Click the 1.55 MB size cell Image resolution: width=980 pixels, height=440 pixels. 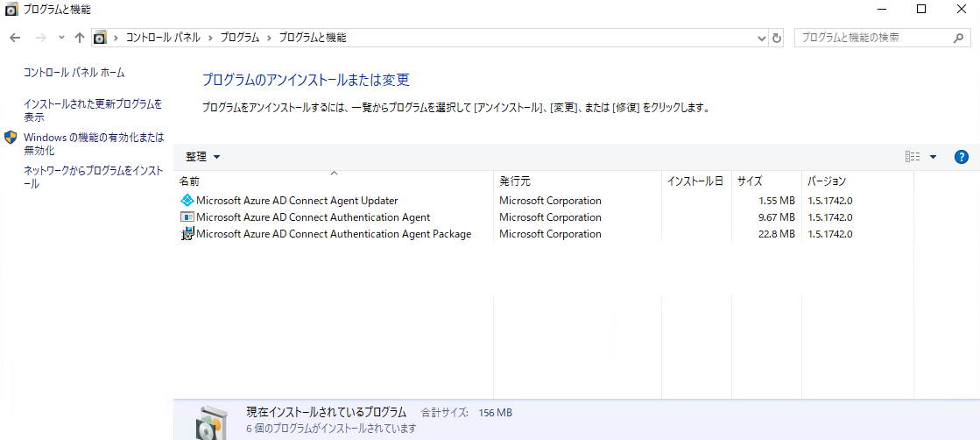tap(778, 201)
